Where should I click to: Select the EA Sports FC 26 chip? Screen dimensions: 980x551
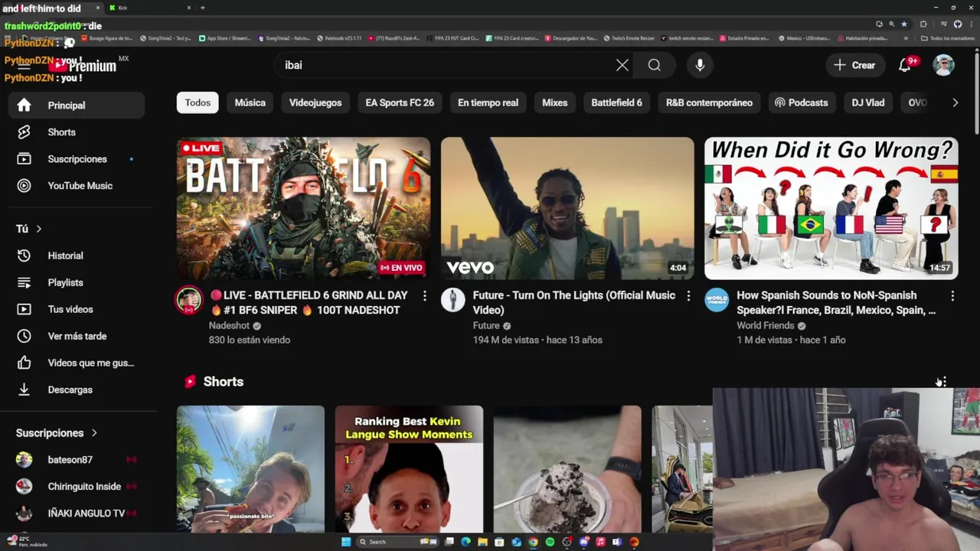coord(400,103)
